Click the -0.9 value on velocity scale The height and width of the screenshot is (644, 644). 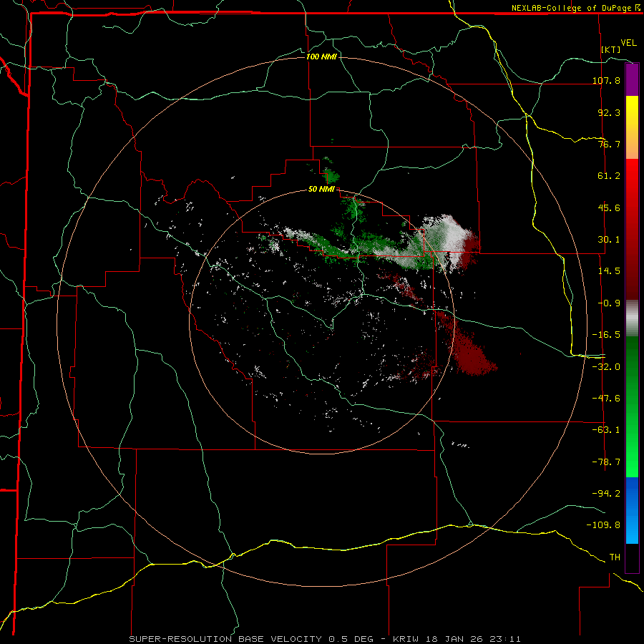click(x=609, y=303)
